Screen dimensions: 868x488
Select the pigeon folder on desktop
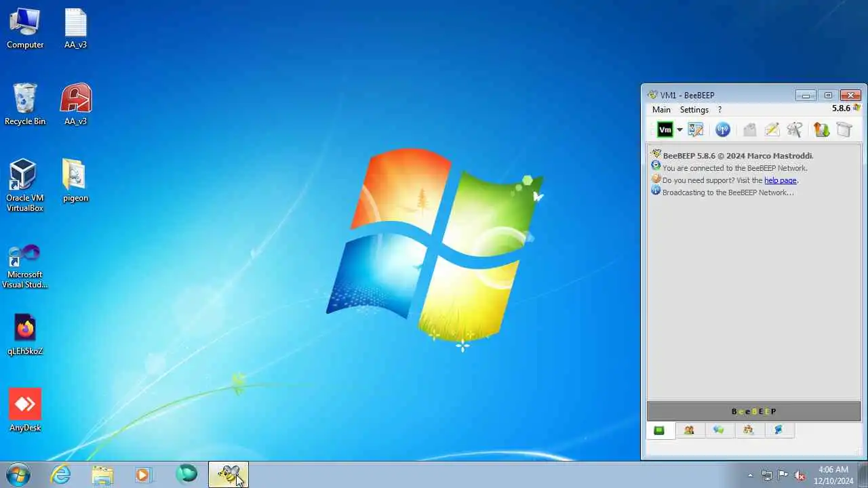tap(75, 181)
